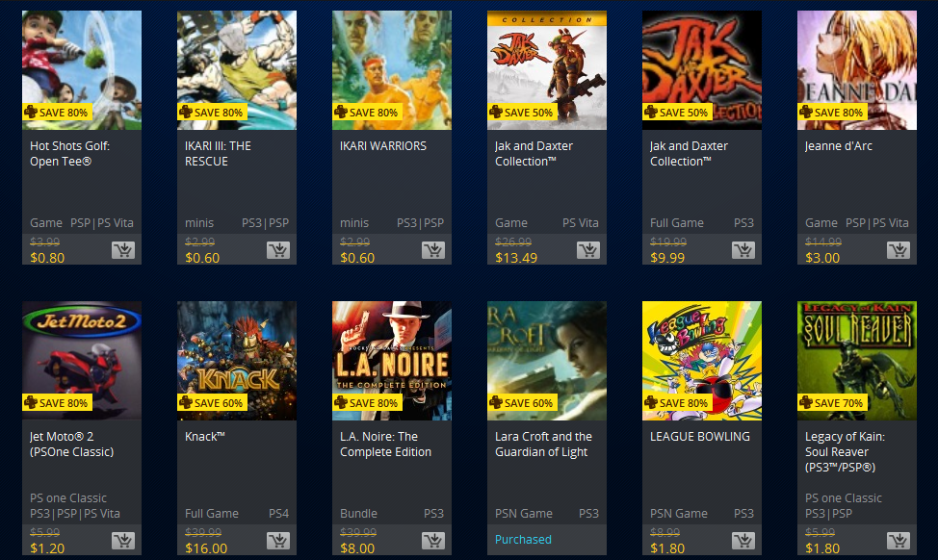
Task: Add Jeanne d'Arc to cart
Action: pyautogui.click(x=898, y=250)
